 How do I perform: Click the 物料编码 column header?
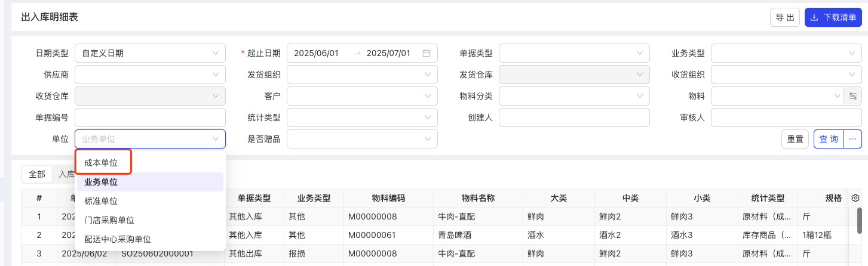(388, 199)
